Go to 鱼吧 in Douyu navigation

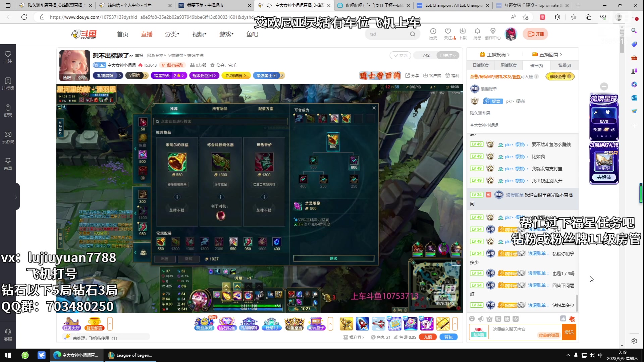pyautogui.click(x=252, y=34)
